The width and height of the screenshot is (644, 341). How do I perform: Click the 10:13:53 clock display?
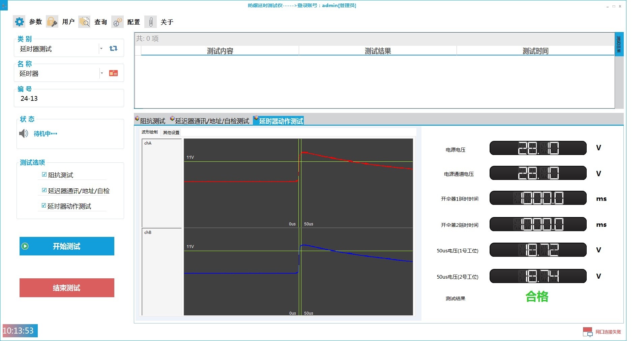tap(20, 331)
